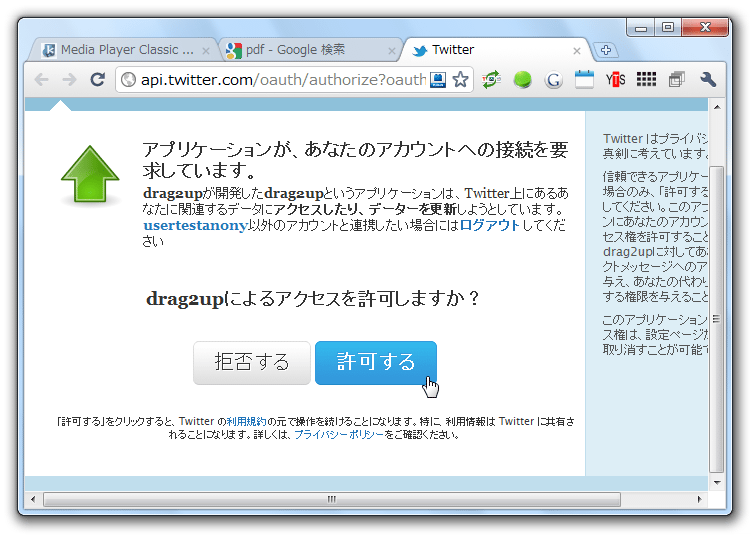Click the horizontal scrollbar thumb
The height and width of the screenshot is (538, 755).
[x=332, y=499]
